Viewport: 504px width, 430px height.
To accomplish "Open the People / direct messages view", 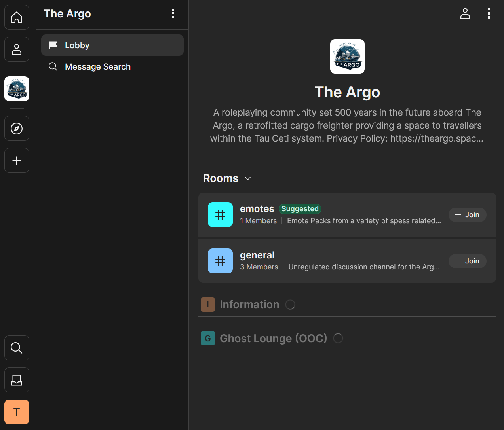I will tap(16, 49).
